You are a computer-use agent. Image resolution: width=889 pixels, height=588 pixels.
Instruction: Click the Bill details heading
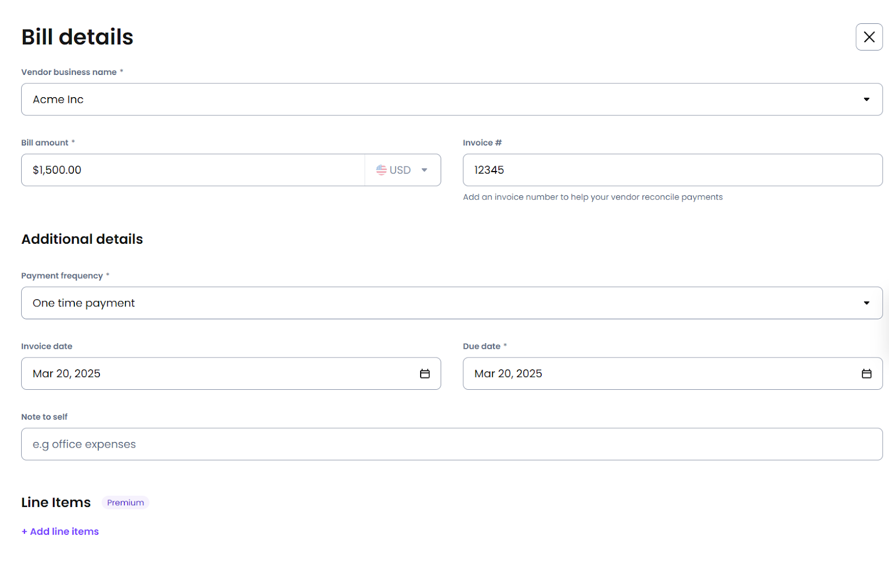coord(77,37)
